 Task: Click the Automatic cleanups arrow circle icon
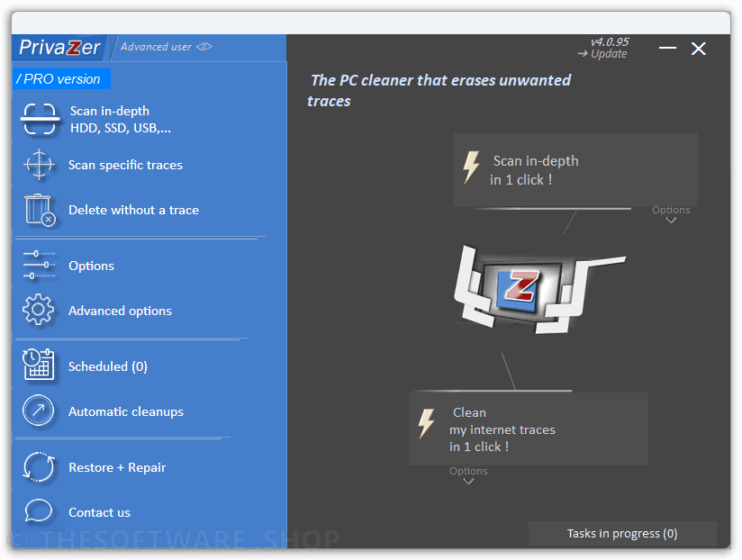coord(39,411)
